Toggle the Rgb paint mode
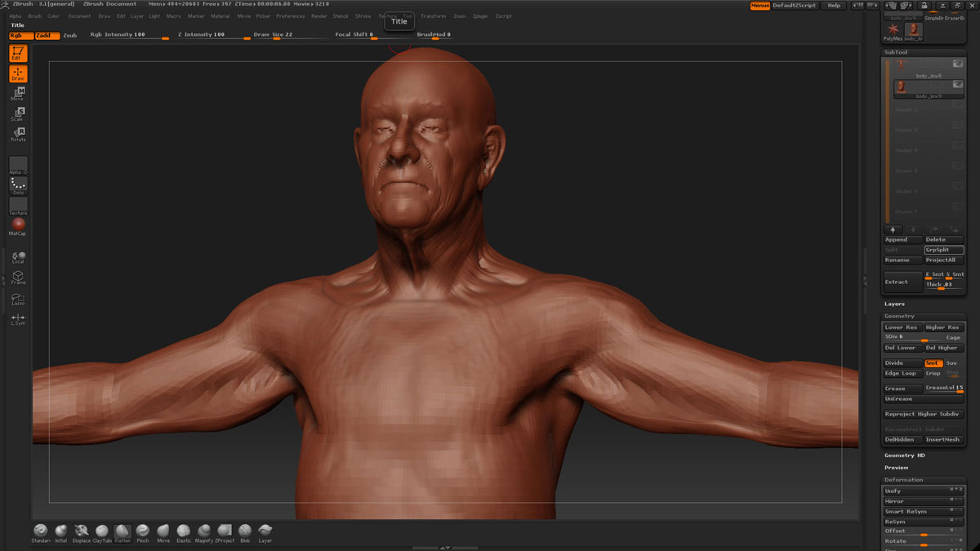980x551 pixels. (x=21, y=35)
